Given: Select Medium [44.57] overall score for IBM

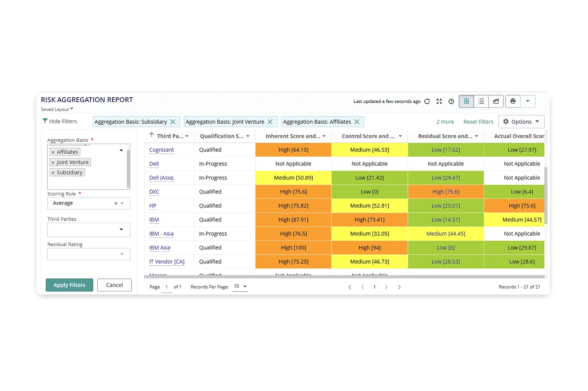Looking at the screenshot, I should point(514,220).
